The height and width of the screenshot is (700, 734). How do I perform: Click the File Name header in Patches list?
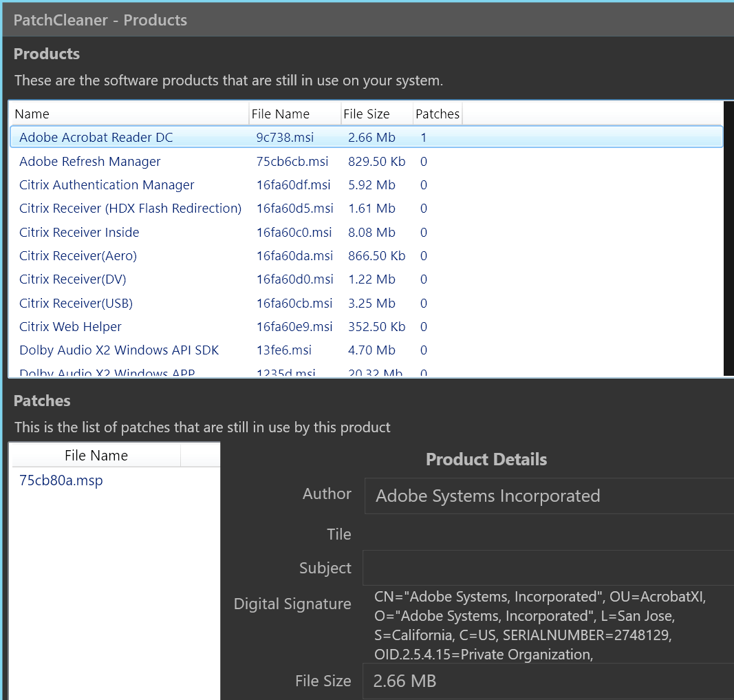click(96, 456)
